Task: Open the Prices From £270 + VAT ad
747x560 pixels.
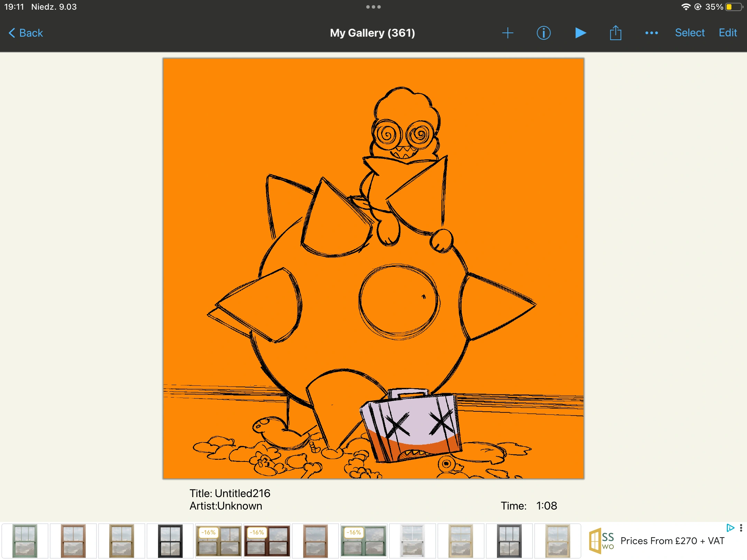Action: (x=672, y=541)
